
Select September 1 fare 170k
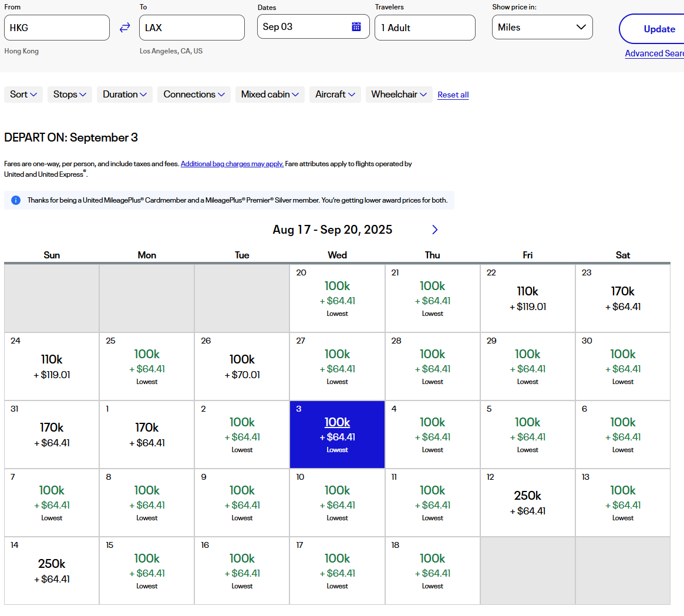coord(147,435)
